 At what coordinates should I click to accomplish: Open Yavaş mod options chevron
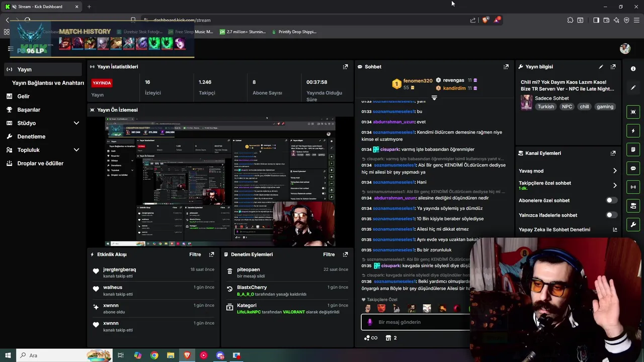615,171
